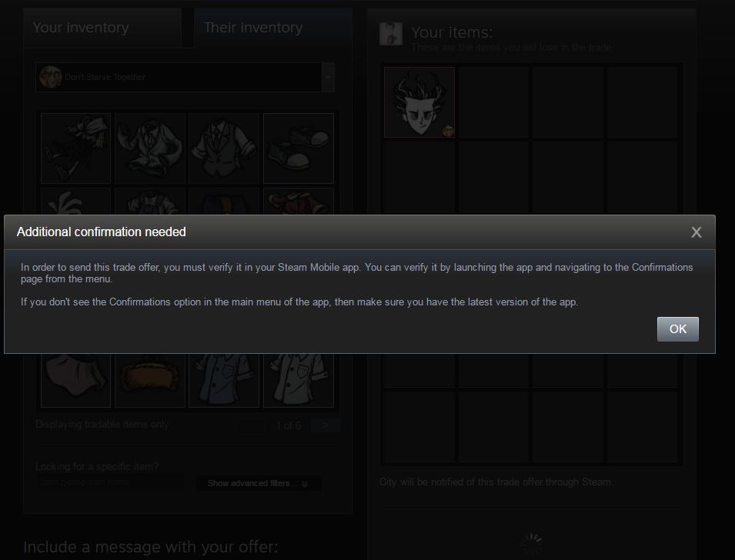Choose the white lab coat item
Screen dimensions: 735x560
(x=150, y=148)
